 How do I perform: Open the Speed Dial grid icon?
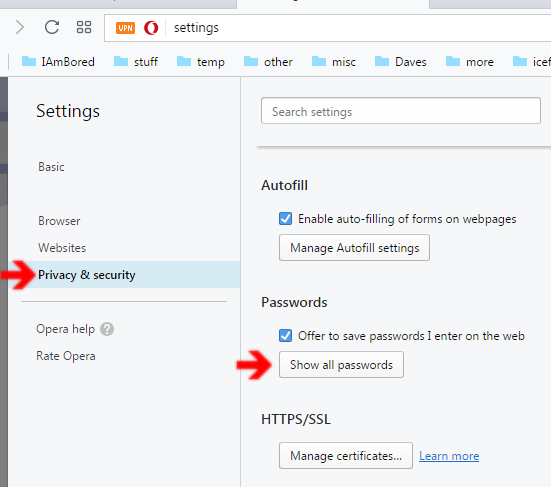tap(84, 27)
